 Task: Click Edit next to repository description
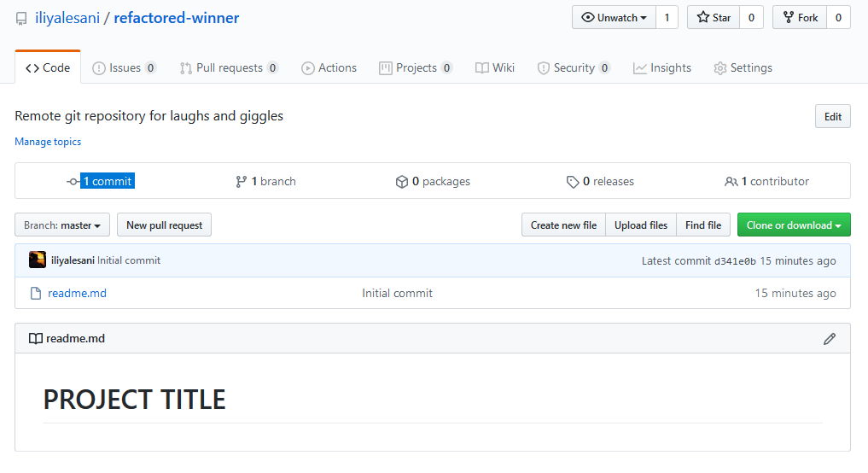click(832, 116)
